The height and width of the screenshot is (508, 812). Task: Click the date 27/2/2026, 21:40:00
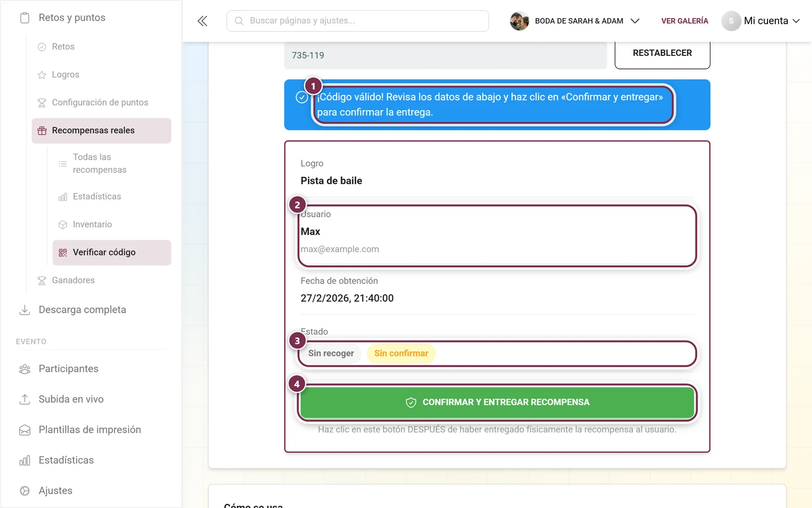[x=347, y=299]
